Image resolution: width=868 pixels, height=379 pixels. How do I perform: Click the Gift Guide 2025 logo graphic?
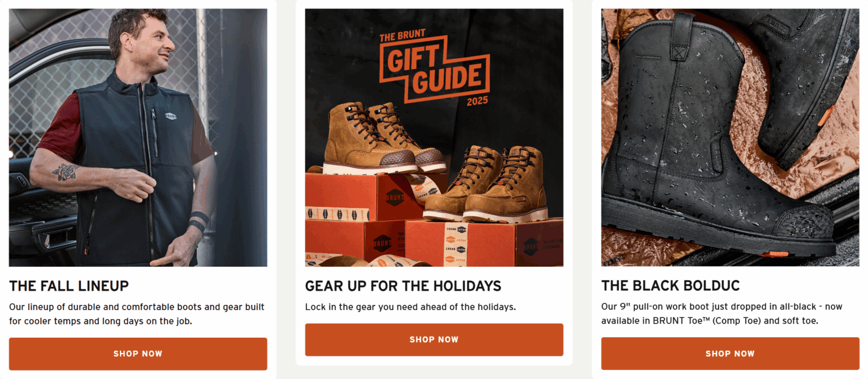(x=434, y=69)
